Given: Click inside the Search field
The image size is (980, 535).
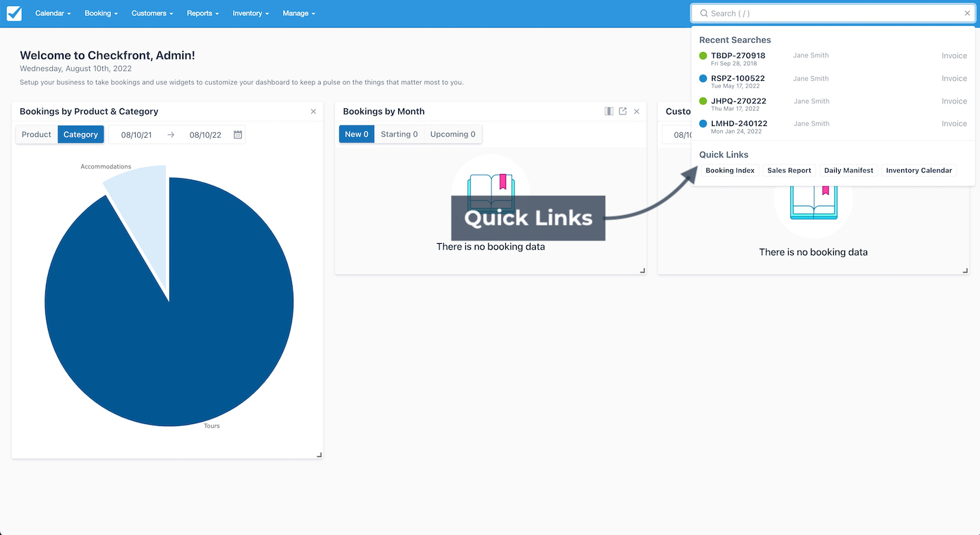Looking at the screenshot, I should 833,13.
